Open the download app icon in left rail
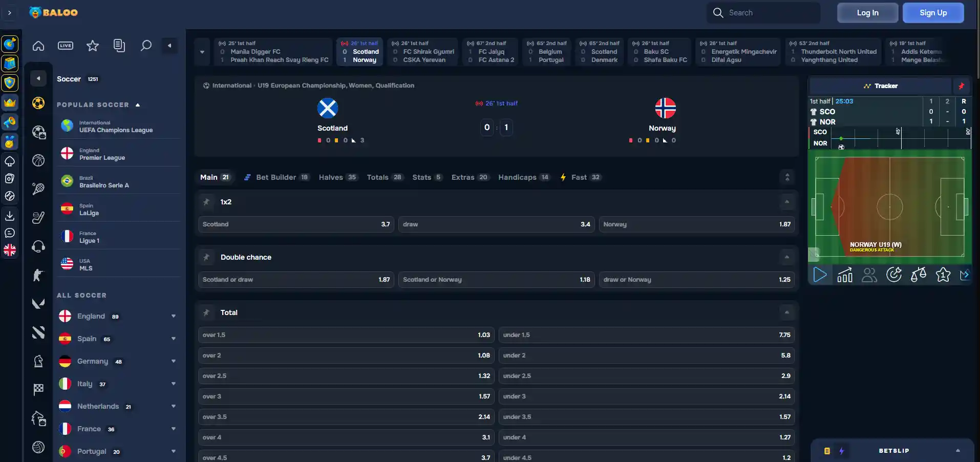 tap(10, 216)
